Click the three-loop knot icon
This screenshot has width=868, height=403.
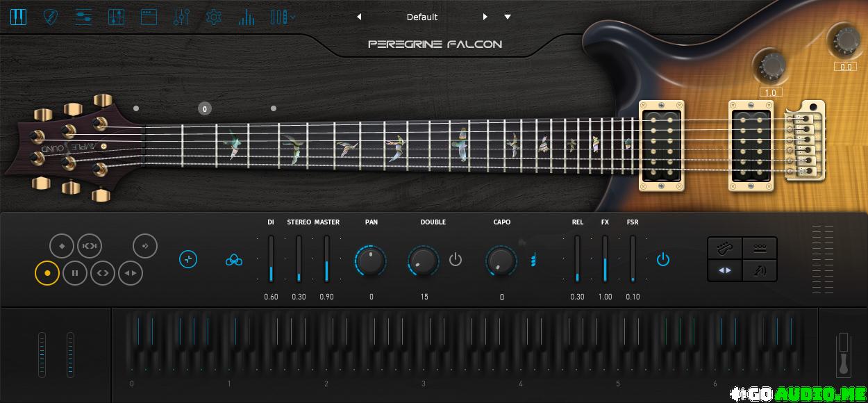pyautogui.click(x=234, y=260)
